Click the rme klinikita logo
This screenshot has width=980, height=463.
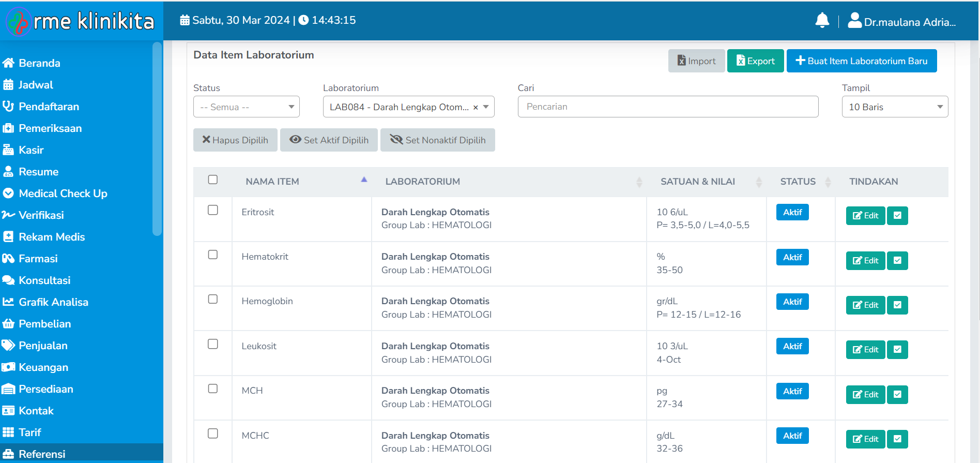80,21
